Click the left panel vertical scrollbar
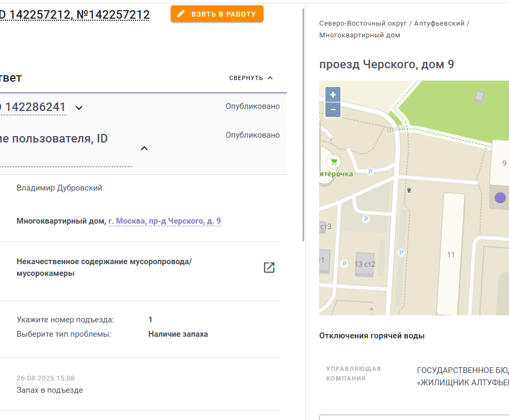 point(304,125)
